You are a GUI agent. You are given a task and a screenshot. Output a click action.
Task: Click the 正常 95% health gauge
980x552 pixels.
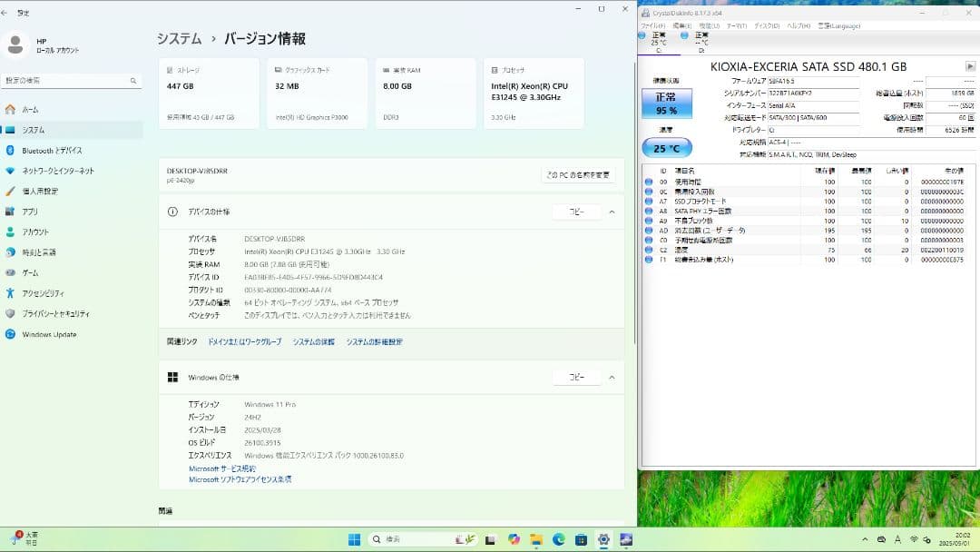(x=667, y=103)
